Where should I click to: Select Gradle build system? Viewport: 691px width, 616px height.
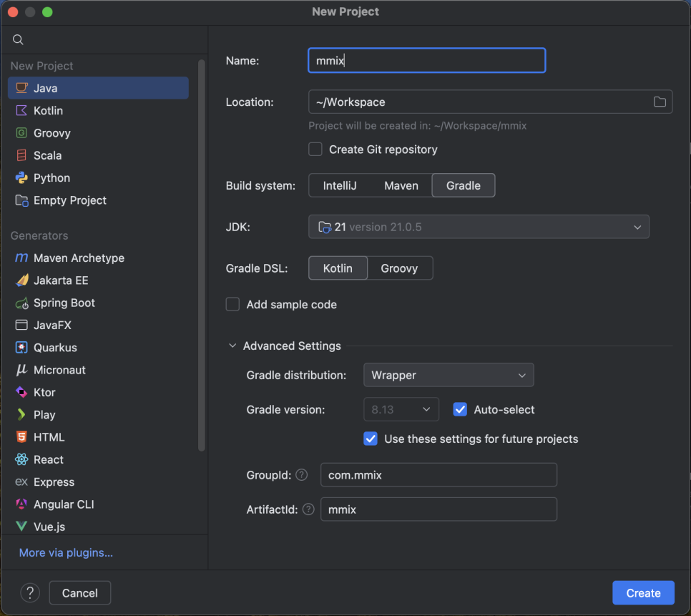click(463, 185)
